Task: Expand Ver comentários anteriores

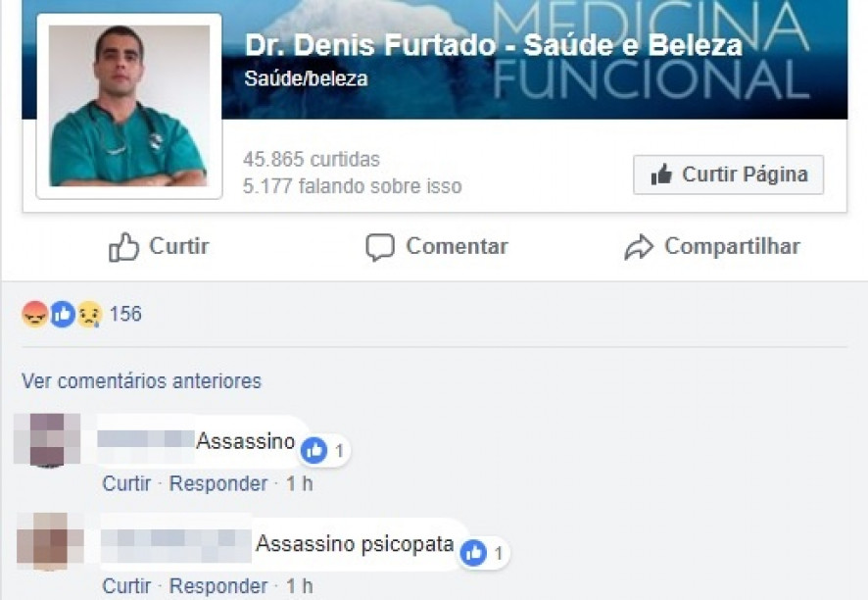Action: pos(141,381)
